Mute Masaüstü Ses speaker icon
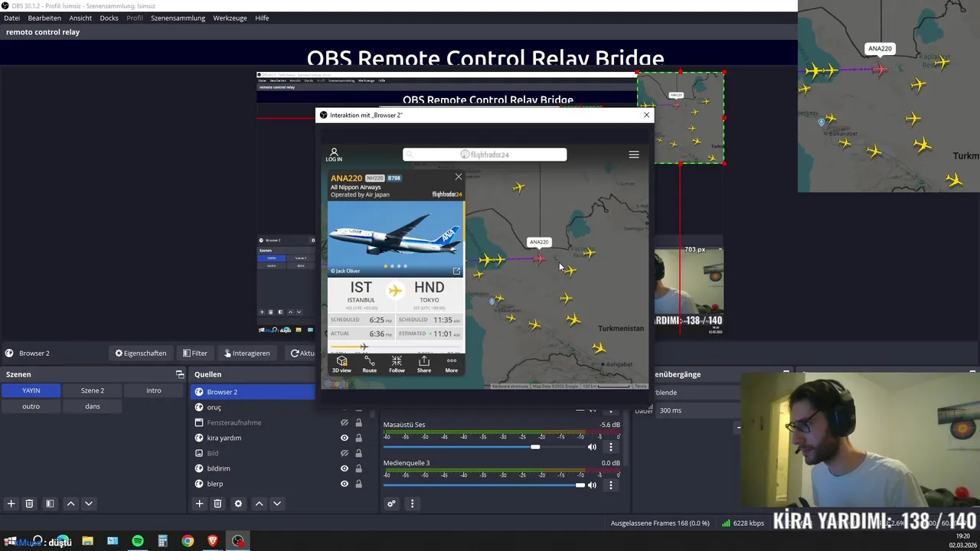980x551 pixels. click(x=592, y=447)
